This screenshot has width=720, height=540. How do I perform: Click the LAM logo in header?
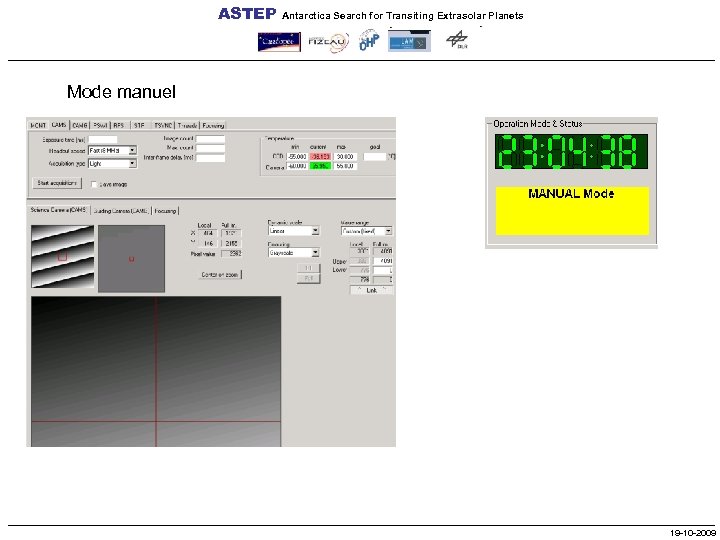tap(409, 41)
